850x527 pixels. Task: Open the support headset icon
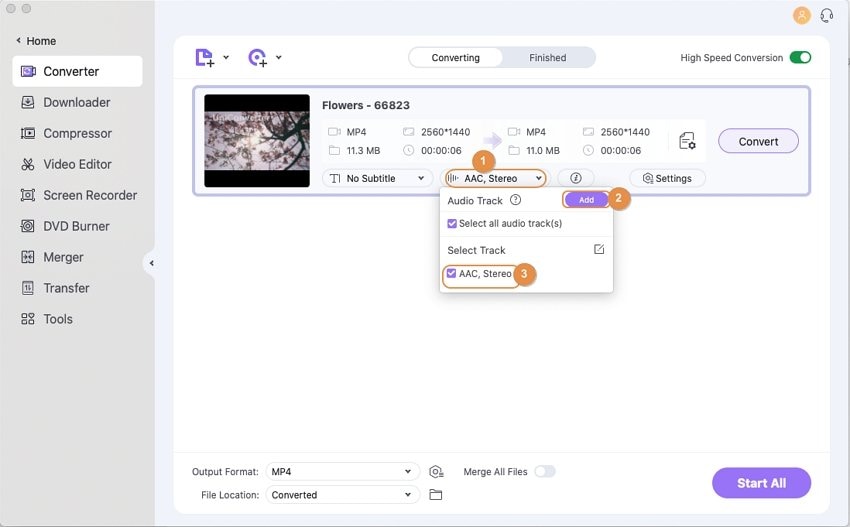pos(827,15)
